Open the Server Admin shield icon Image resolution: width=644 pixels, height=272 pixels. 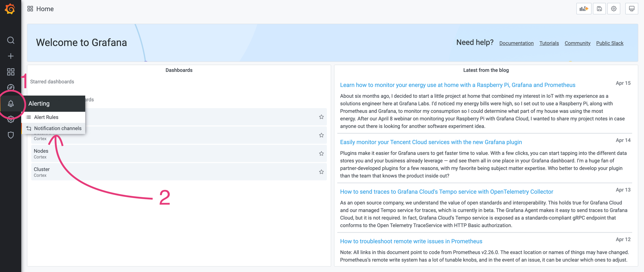point(11,135)
